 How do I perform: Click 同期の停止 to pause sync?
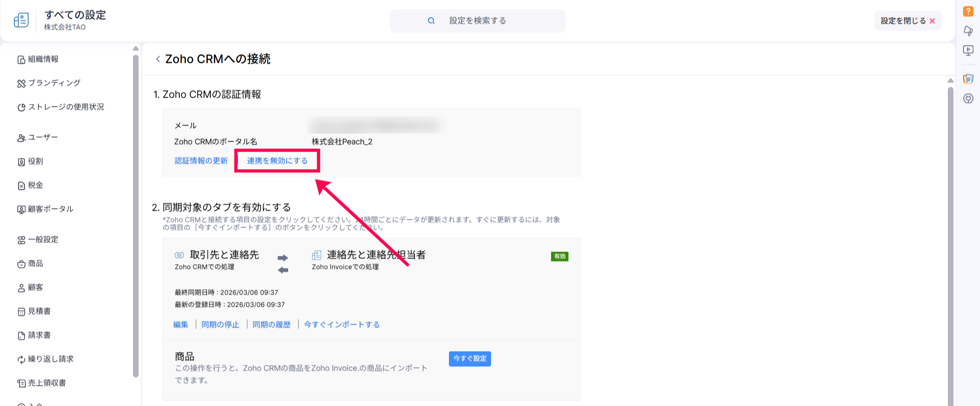(220, 325)
